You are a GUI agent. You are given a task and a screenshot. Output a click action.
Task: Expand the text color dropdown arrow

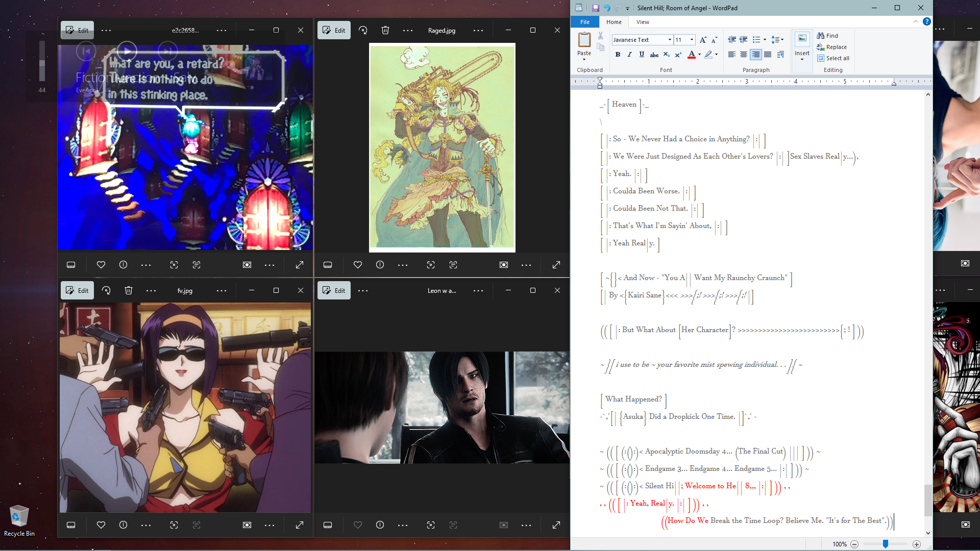(699, 55)
